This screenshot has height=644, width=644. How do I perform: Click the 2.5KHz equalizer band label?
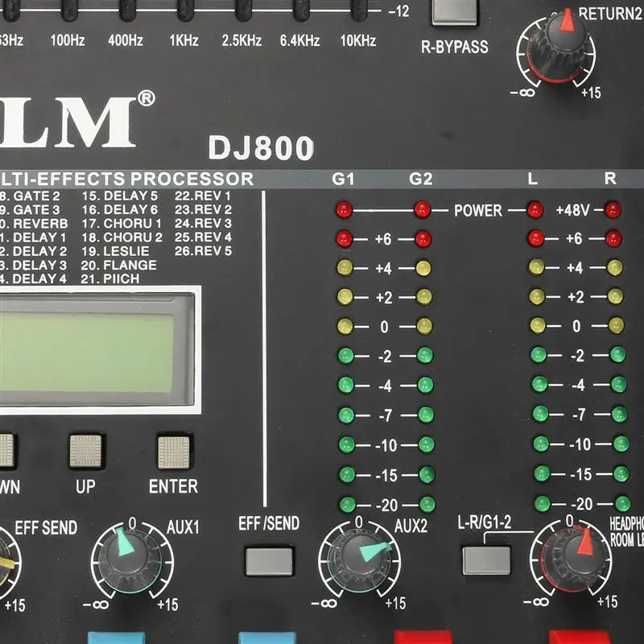click(x=242, y=41)
